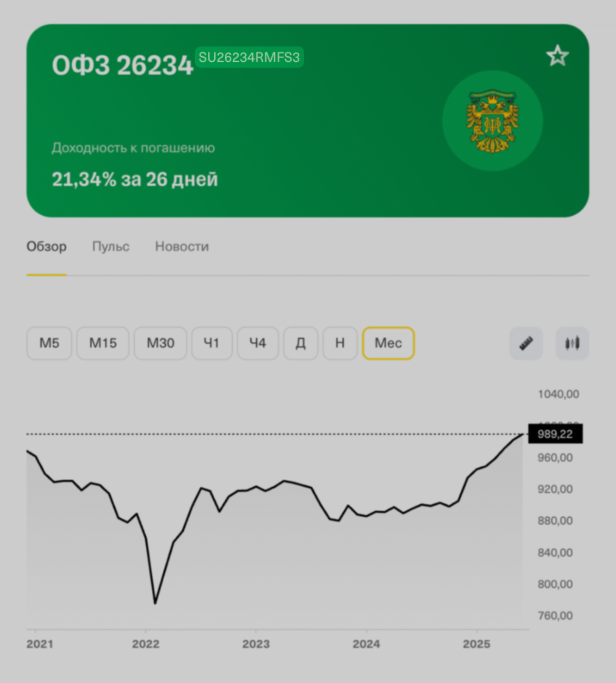The image size is (616, 683).
Task: Select the Мес monthly interval
Action: [x=388, y=343]
